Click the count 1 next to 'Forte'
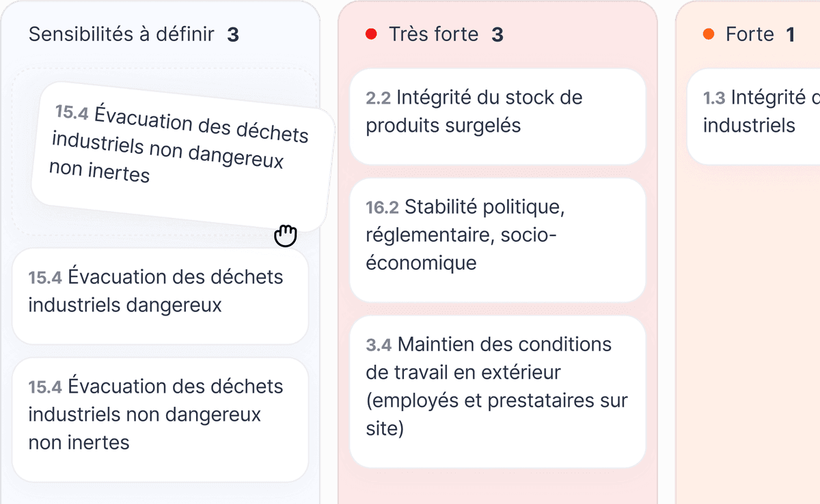820x504 pixels. tap(791, 35)
